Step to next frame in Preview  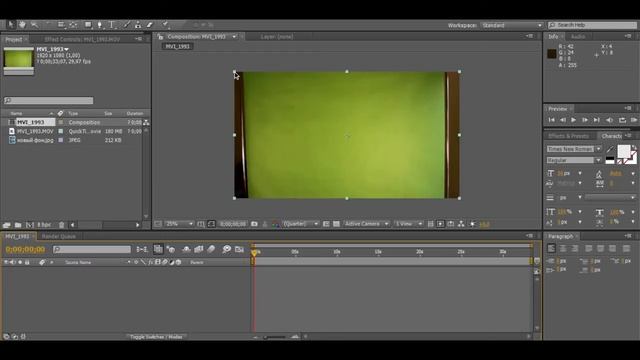tap(585, 120)
